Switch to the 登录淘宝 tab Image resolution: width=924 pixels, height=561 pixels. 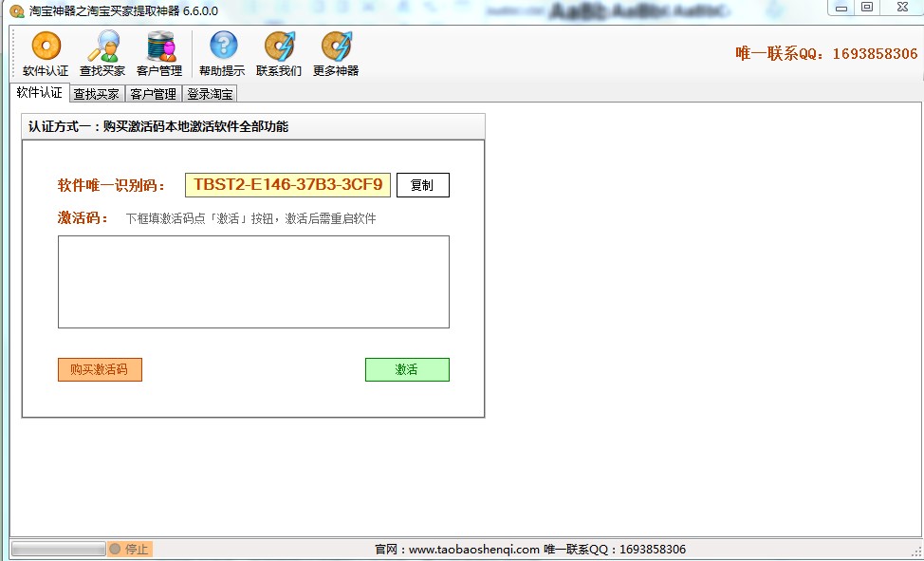tap(210, 94)
